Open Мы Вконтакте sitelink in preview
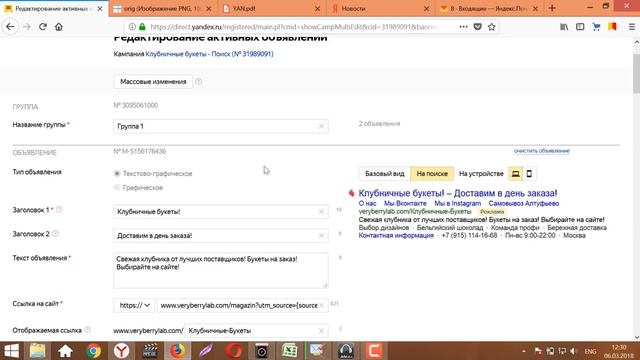 (x=405, y=203)
